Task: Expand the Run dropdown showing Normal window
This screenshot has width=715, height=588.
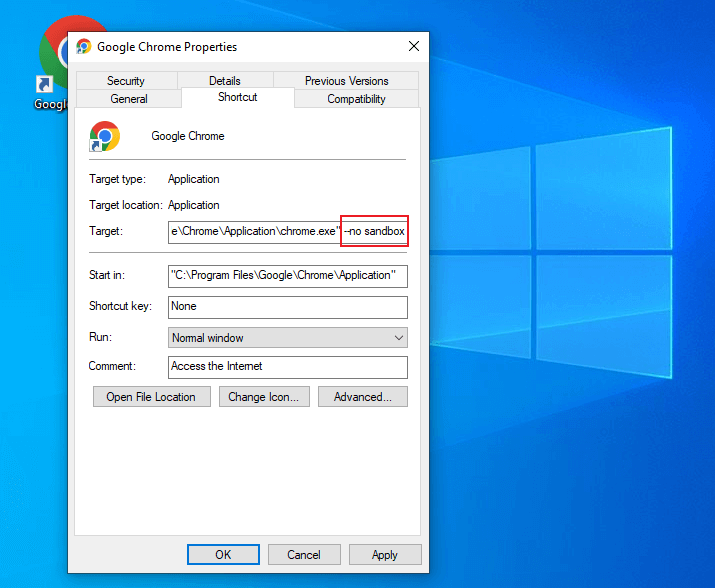Action: coord(288,338)
